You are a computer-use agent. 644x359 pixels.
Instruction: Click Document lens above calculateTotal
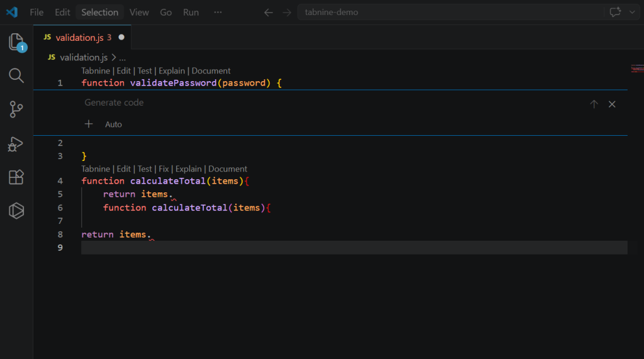(228, 169)
